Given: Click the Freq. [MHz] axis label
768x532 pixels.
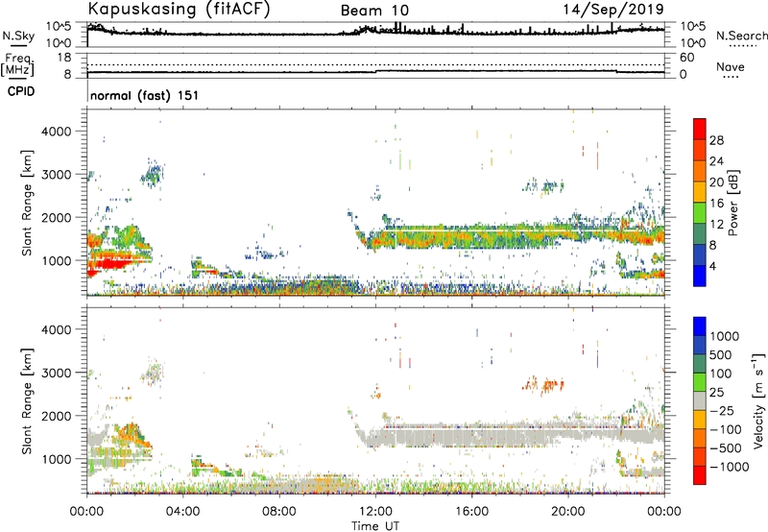Looking at the screenshot, I should (x=17, y=65).
